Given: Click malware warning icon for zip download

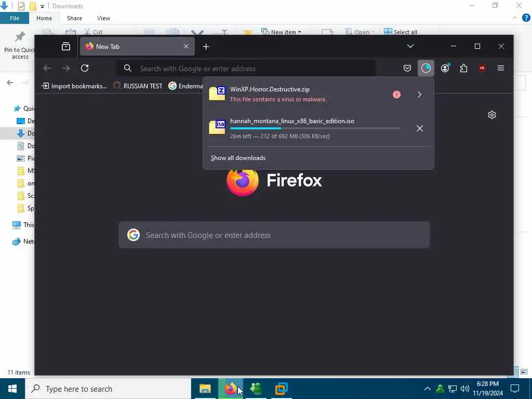Looking at the screenshot, I should [396, 95].
